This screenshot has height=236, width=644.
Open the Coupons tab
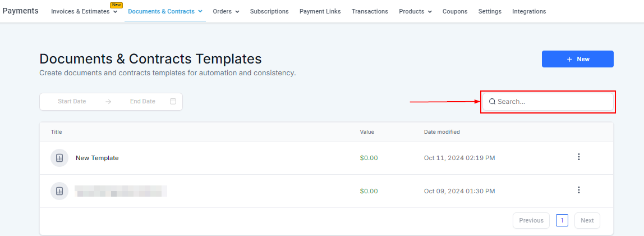[x=454, y=11]
